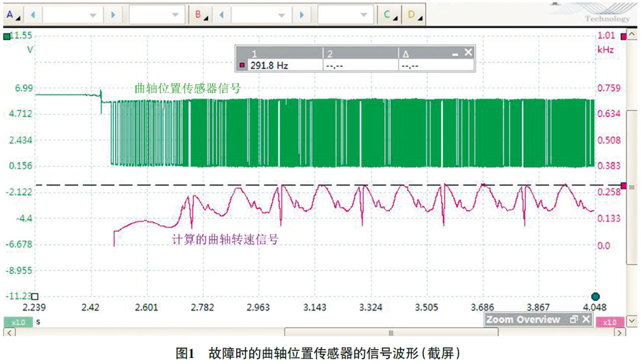Open channel C options button
The height and width of the screenshot is (364, 641).
pos(390,15)
